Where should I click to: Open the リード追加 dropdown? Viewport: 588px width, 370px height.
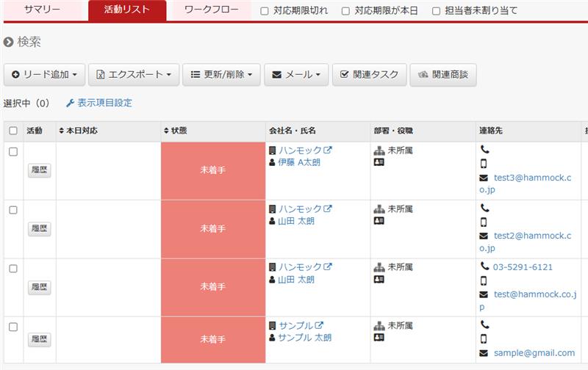tap(44, 74)
